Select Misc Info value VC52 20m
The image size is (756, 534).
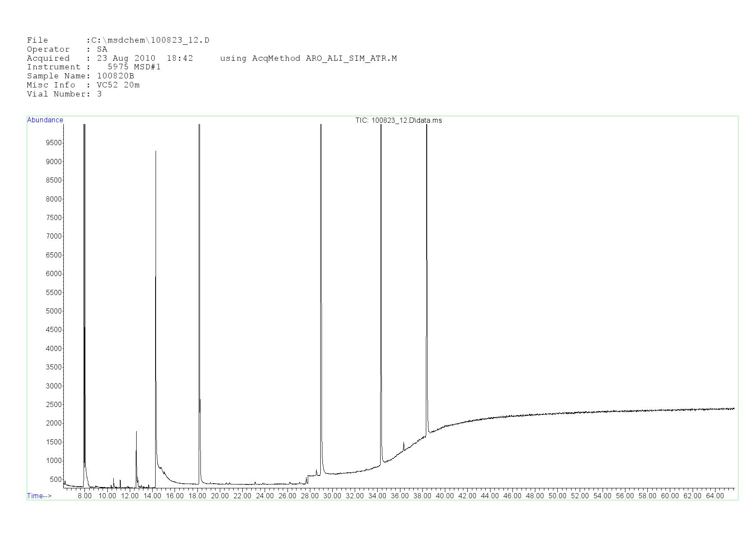118,85
